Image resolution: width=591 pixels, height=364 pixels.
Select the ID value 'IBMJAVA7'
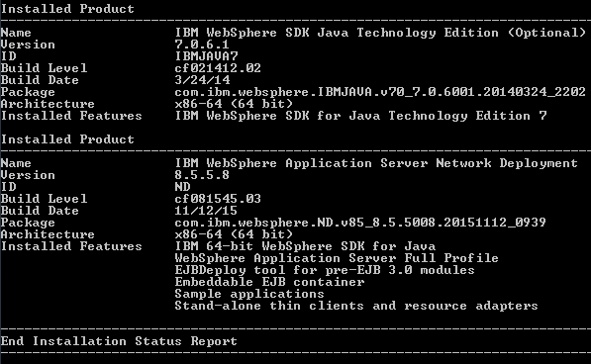(207, 56)
